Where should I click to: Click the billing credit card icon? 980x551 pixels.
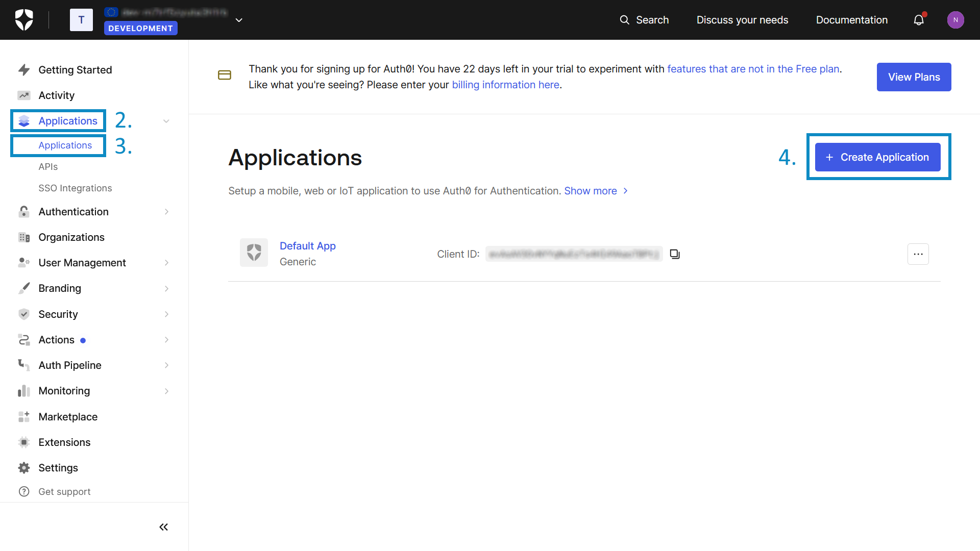[x=225, y=75]
